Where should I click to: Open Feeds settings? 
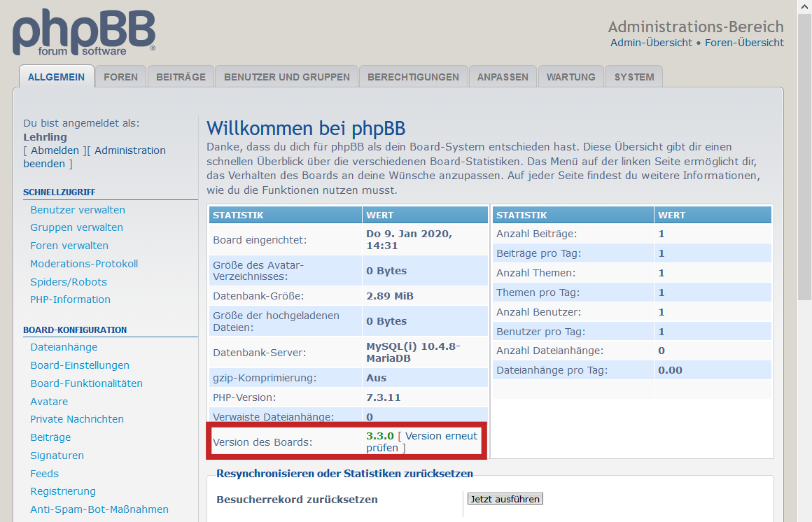point(45,473)
